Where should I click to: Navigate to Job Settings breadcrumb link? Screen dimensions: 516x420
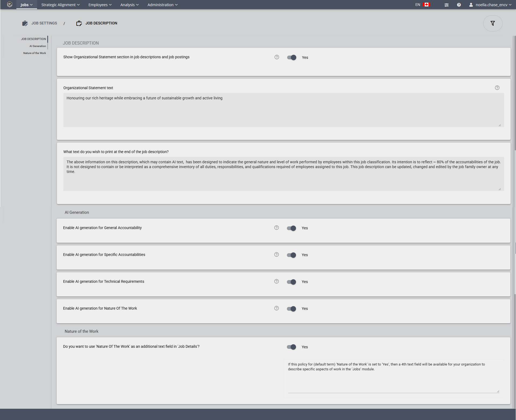[44, 23]
